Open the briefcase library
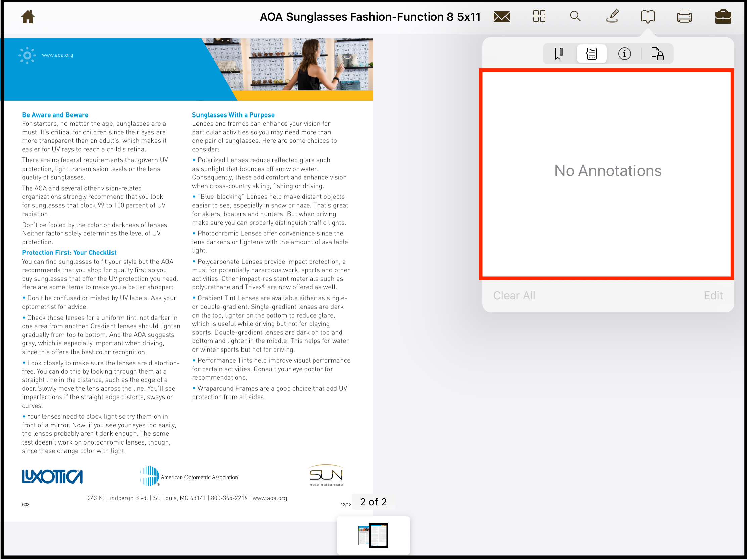This screenshot has height=560, width=747. click(x=722, y=16)
